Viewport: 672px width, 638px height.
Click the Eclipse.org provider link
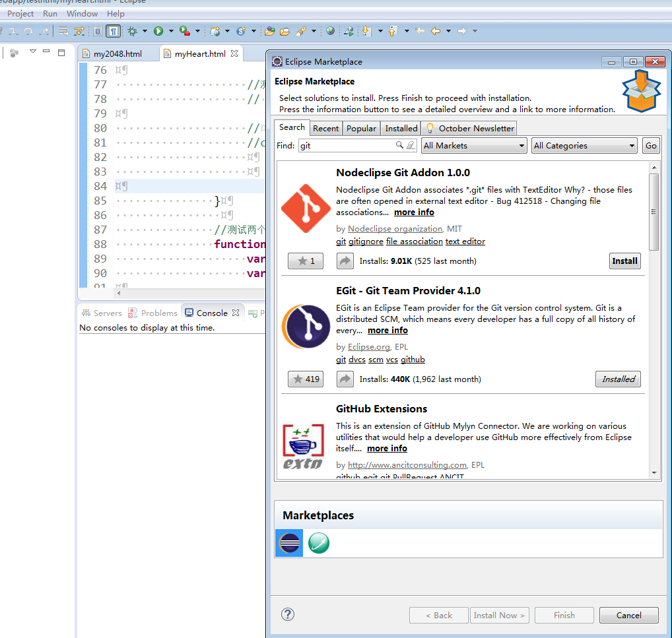click(x=368, y=347)
